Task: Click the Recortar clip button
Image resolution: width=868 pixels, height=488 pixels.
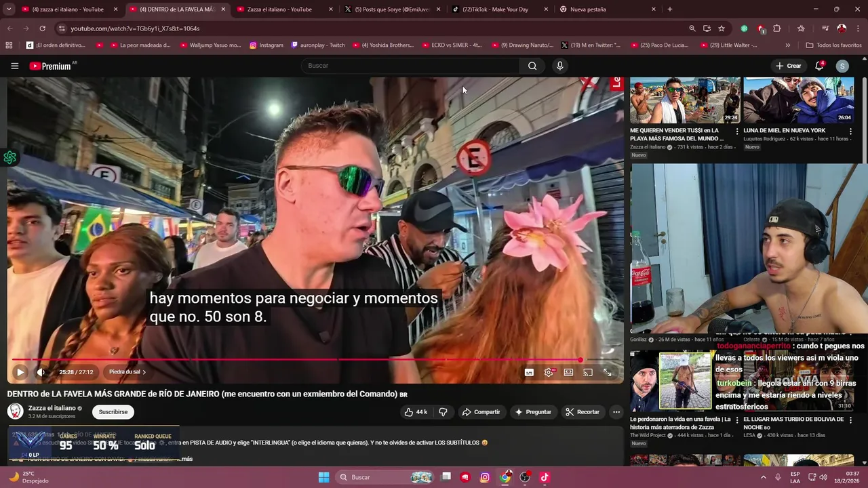Action: click(x=583, y=412)
